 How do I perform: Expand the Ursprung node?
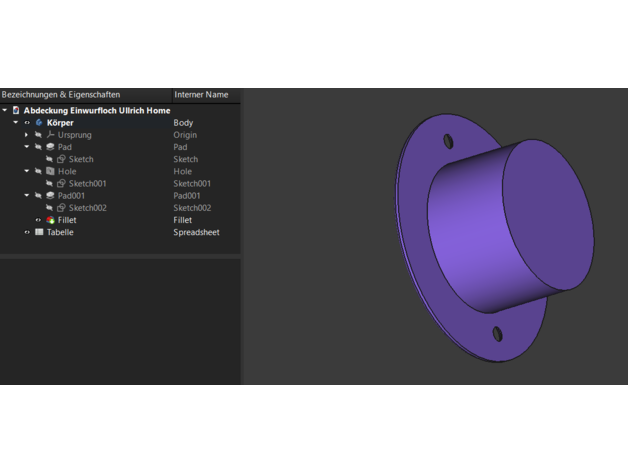(26, 135)
